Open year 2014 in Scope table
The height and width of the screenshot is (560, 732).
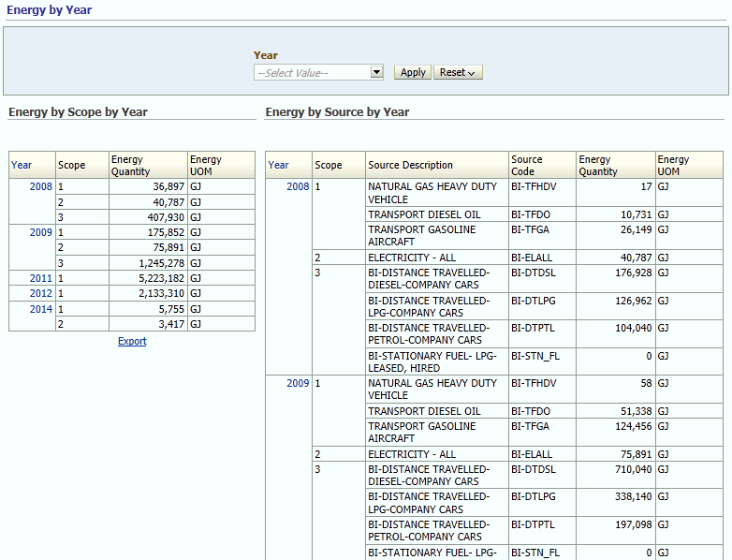(x=41, y=309)
